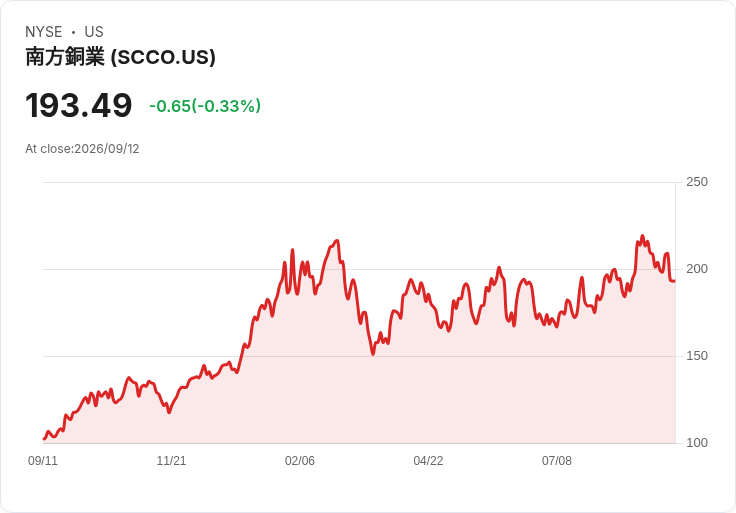The image size is (736, 513).
Task: Click the stock title 南方銅業 (SCCO.US)
Action: point(120,57)
